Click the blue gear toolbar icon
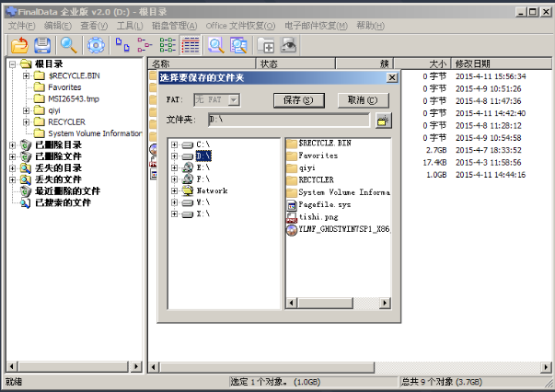The image size is (555, 392). tap(96, 45)
